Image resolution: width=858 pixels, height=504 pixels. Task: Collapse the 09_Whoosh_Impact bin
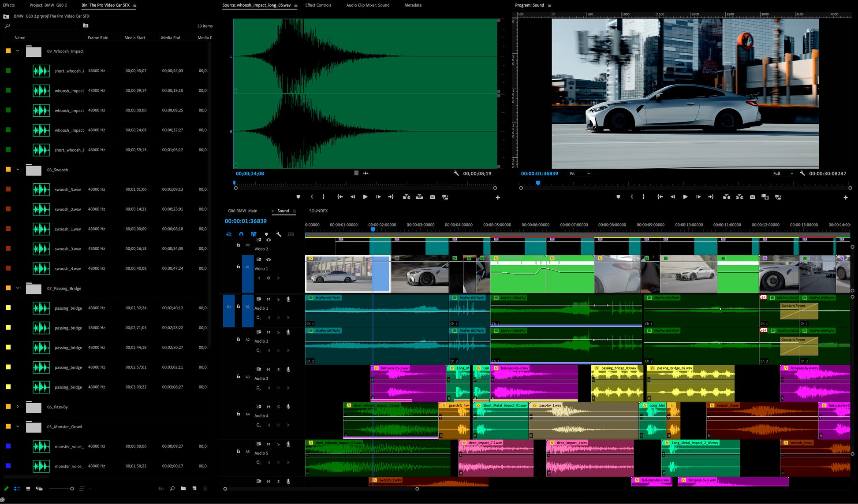[x=18, y=51]
